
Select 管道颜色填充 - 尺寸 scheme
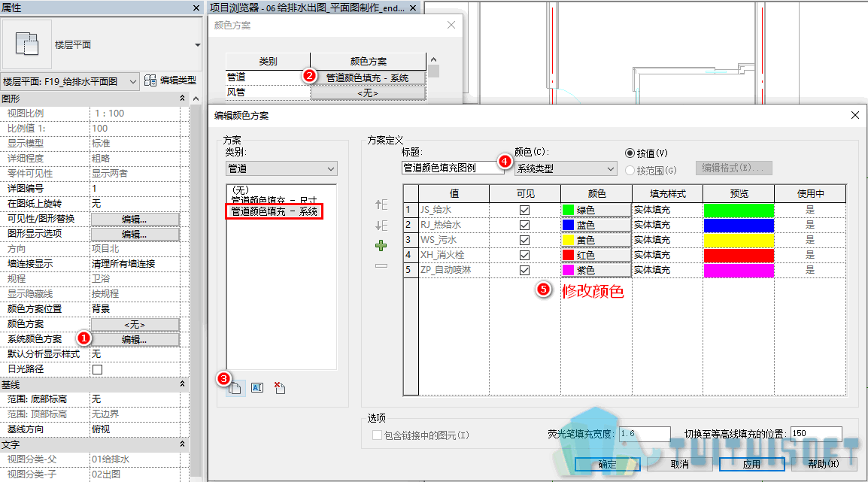[274, 200]
